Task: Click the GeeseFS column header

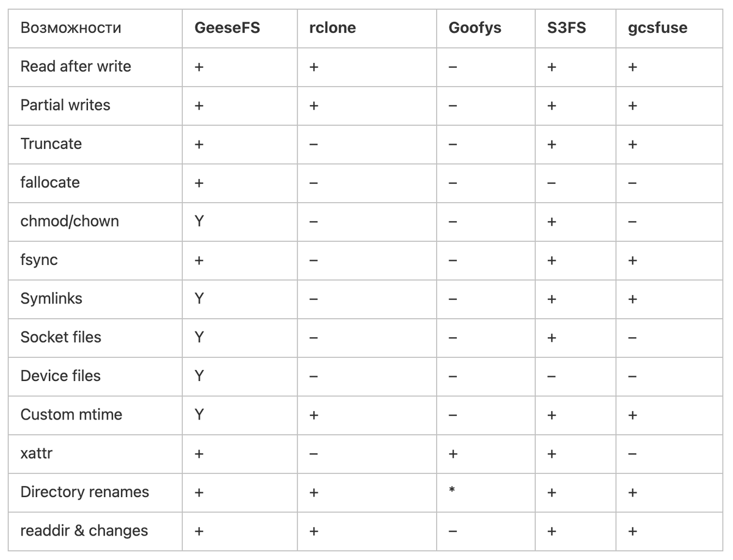Action: [227, 28]
